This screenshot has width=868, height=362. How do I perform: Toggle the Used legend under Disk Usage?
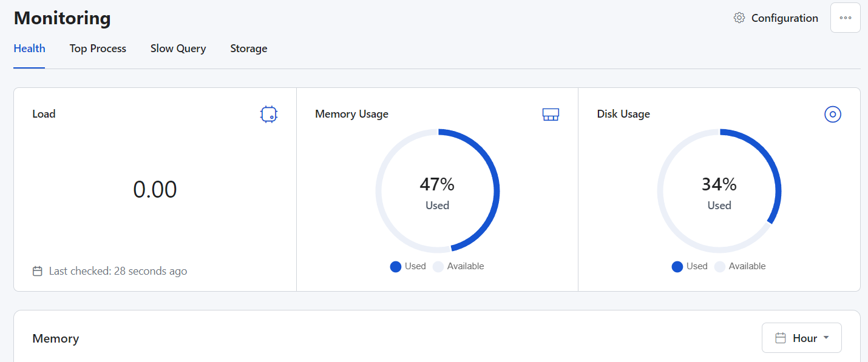click(x=690, y=266)
